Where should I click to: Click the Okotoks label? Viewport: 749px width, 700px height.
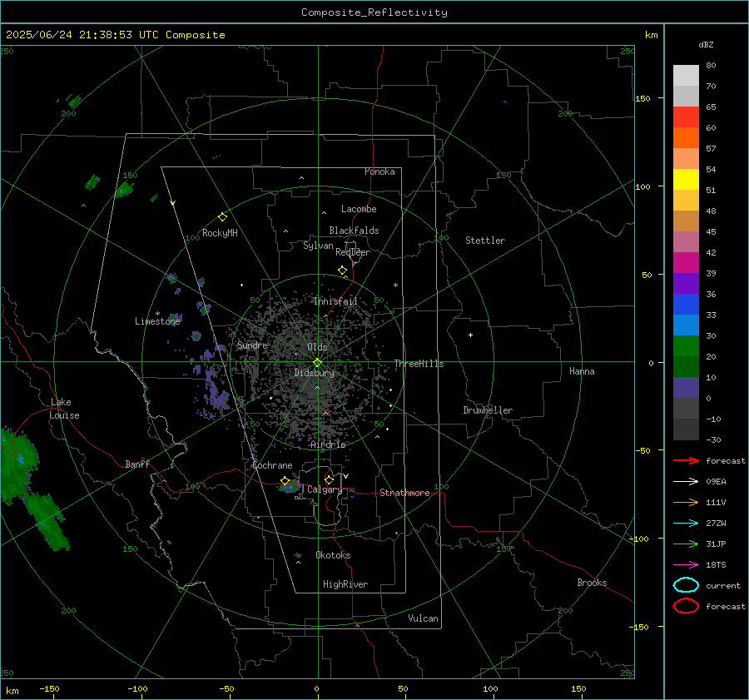click(x=333, y=555)
